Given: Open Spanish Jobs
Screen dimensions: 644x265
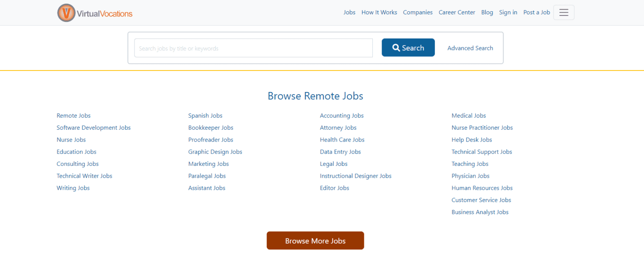Looking at the screenshot, I should [x=205, y=115].
